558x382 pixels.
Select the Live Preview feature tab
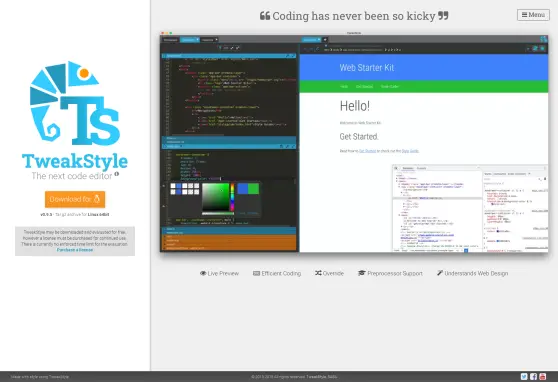pos(219,273)
